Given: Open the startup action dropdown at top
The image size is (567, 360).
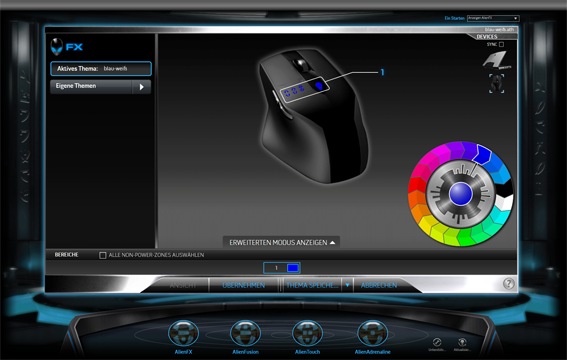Looking at the screenshot, I should click(x=493, y=18).
